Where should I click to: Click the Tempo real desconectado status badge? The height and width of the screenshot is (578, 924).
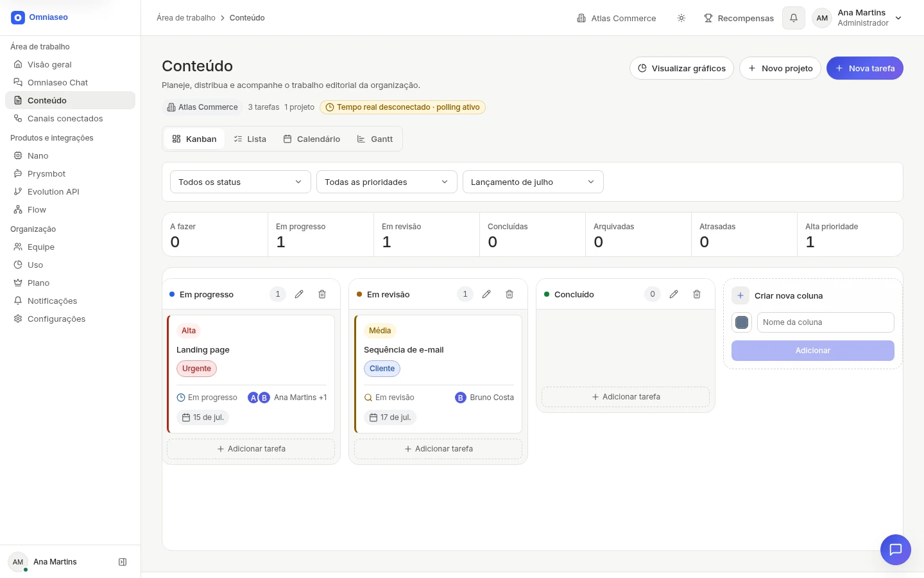pos(402,107)
